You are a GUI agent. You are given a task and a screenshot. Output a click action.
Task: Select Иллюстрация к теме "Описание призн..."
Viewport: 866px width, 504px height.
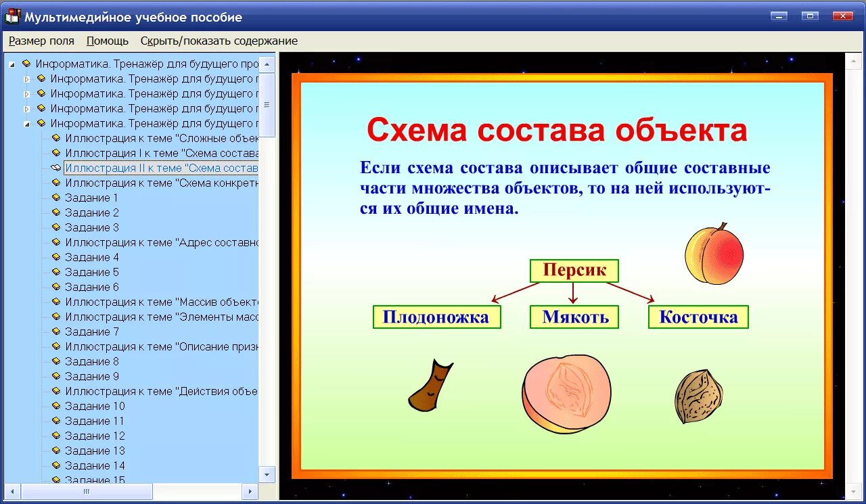[162, 346]
